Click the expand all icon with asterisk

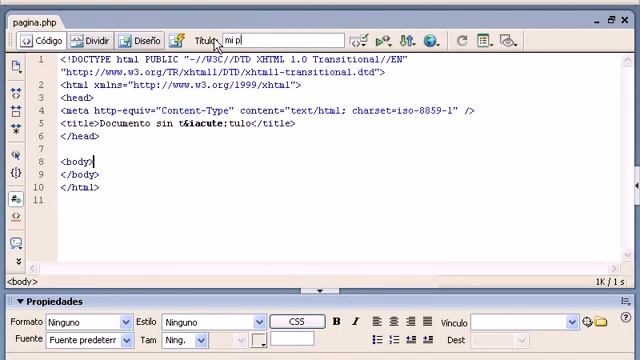16,129
